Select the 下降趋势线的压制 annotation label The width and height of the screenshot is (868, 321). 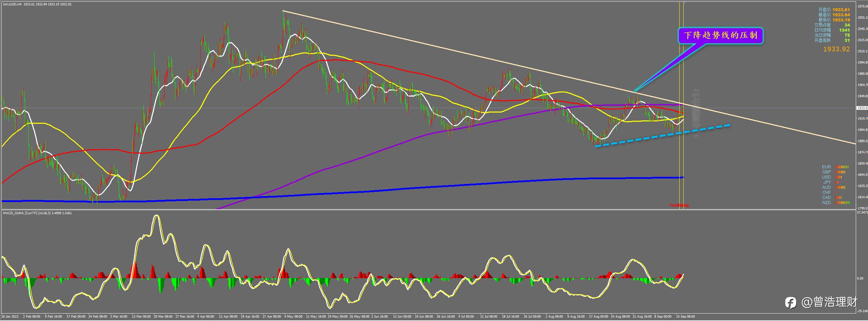[720, 35]
